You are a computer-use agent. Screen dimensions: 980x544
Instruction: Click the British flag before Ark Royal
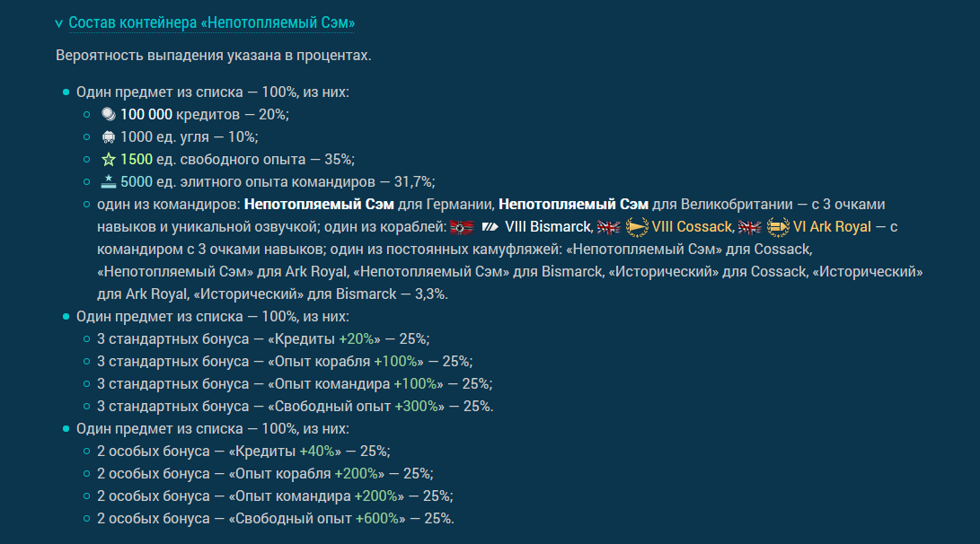(x=749, y=227)
